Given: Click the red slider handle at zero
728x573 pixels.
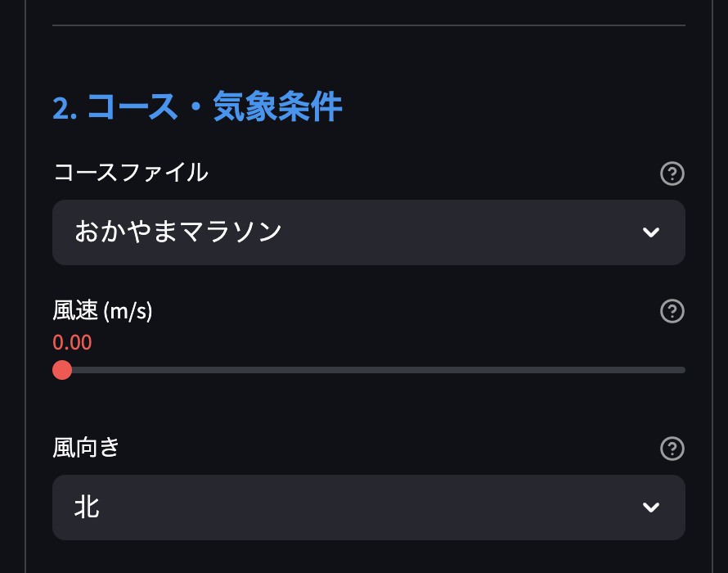Looking at the screenshot, I should tap(61, 370).
